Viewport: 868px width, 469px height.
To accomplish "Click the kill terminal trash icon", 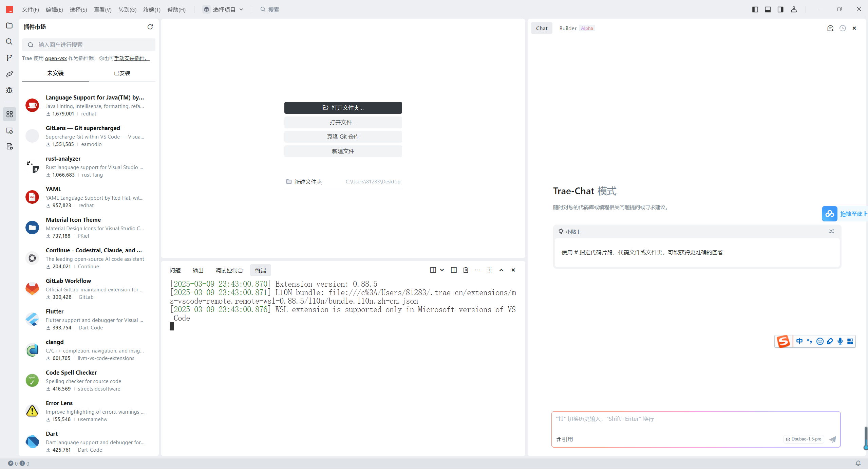I will [466, 270].
